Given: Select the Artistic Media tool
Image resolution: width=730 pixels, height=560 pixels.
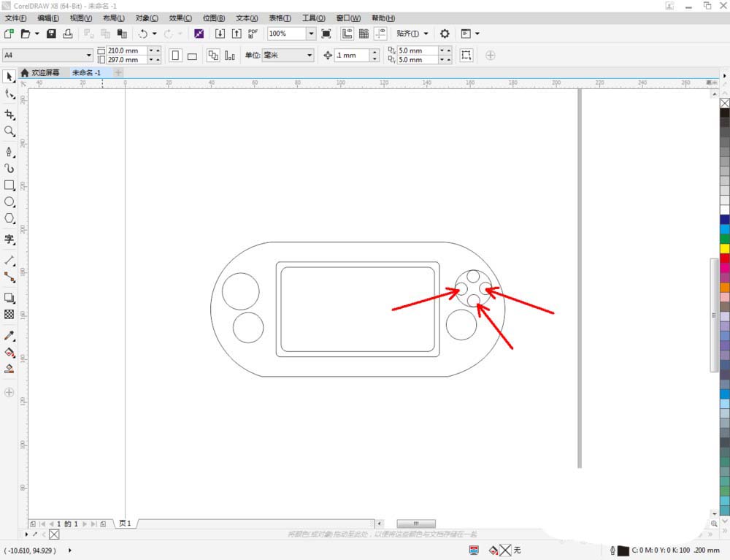Looking at the screenshot, I should pyautogui.click(x=9, y=169).
